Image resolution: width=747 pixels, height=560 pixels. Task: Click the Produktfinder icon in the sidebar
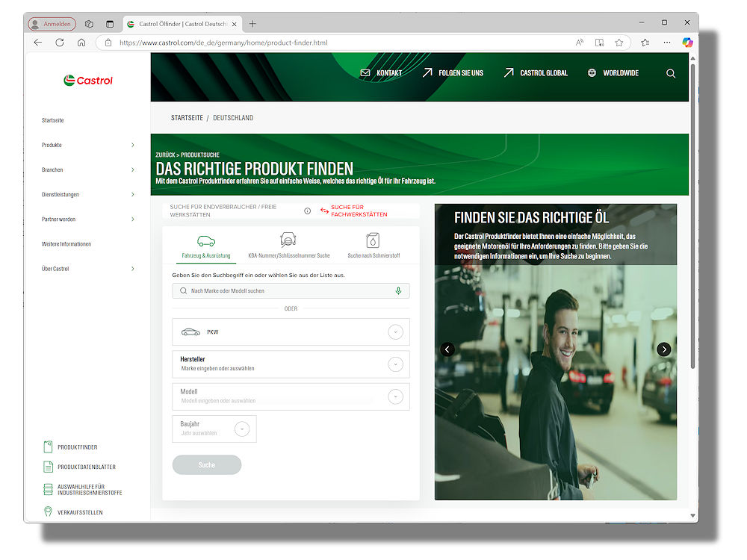pos(48,447)
